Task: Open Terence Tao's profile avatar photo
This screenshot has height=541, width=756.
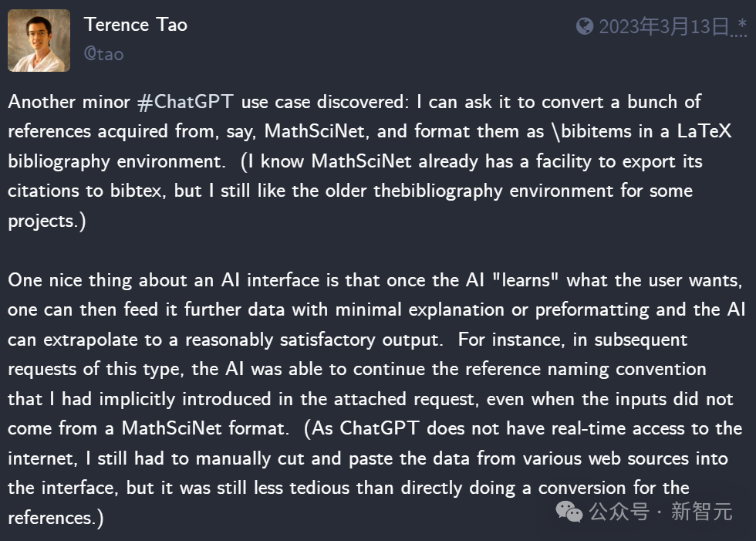Action: click(39, 40)
